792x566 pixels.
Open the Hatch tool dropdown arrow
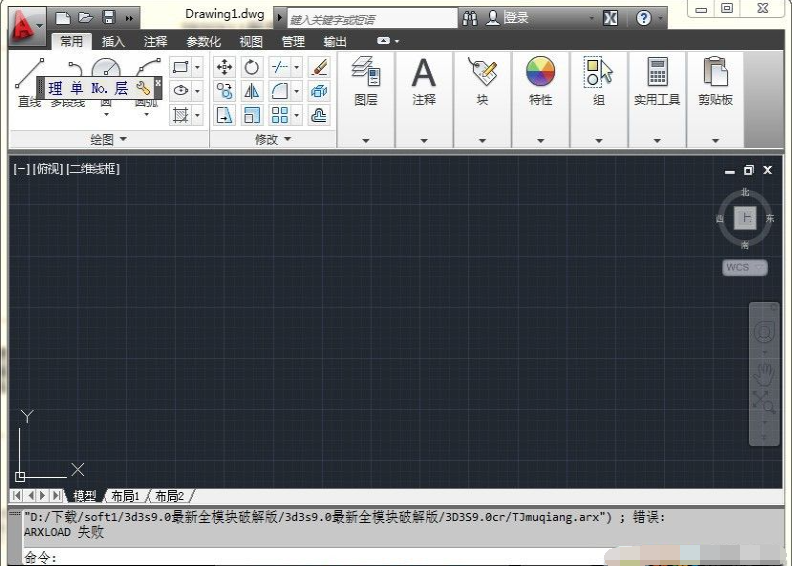coord(197,115)
